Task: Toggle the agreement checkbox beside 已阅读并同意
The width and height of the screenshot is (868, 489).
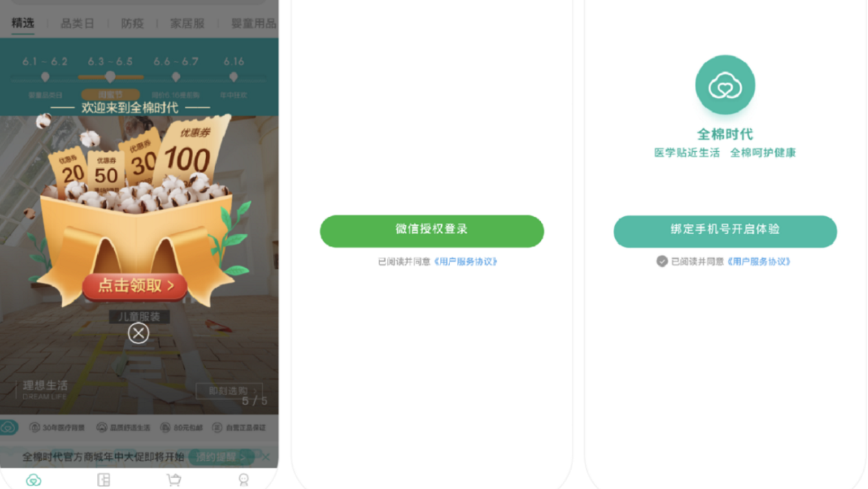Action: (662, 262)
